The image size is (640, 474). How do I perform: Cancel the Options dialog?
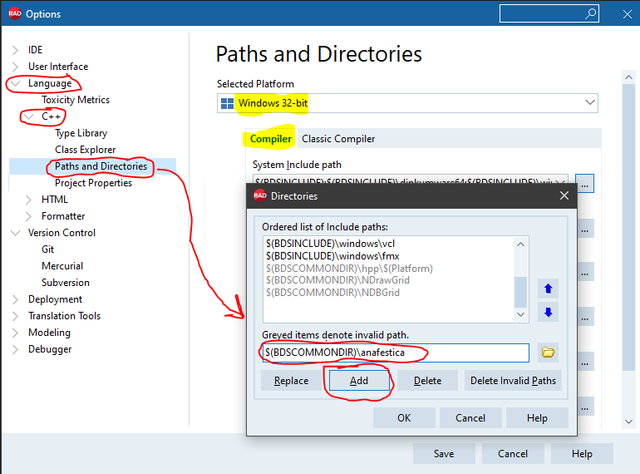tap(513, 454)
